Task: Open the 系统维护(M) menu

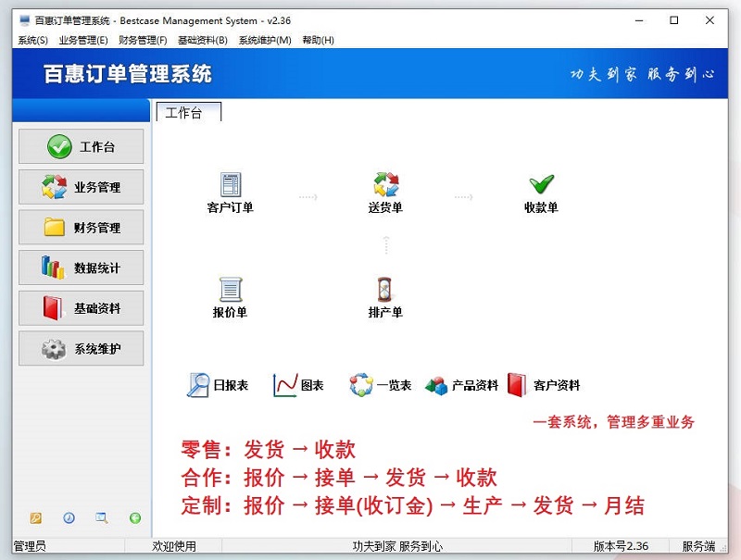Action: click(265, 40)
